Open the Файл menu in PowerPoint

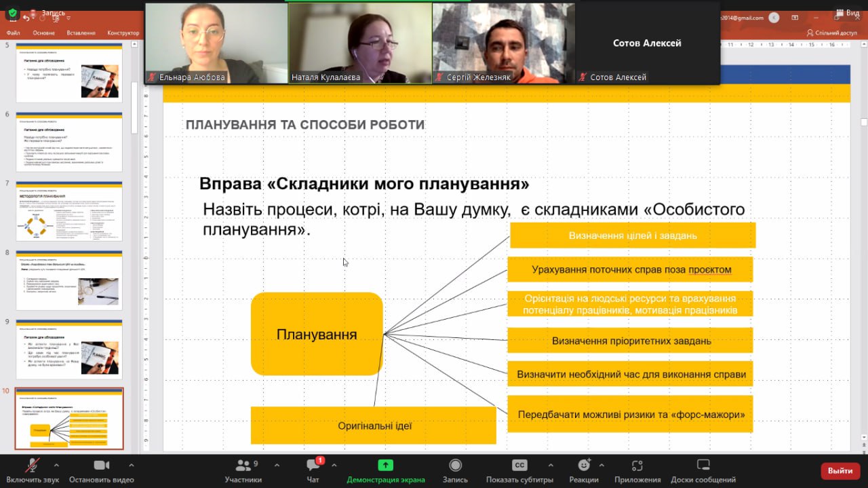tap(13, 33)
